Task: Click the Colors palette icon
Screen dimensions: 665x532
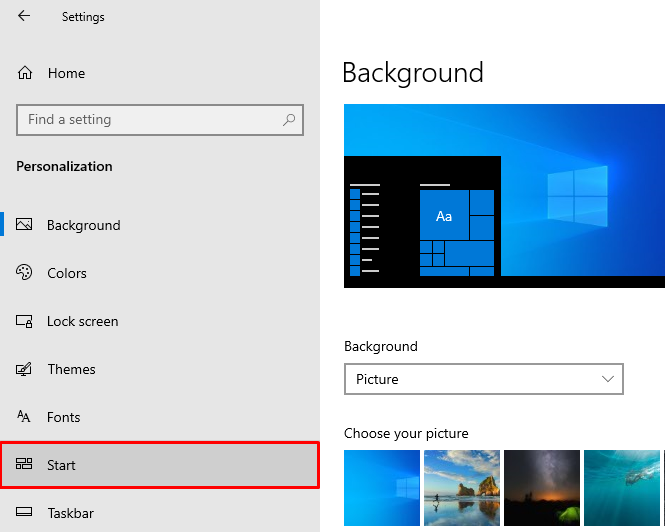Action: coord(24,272)
